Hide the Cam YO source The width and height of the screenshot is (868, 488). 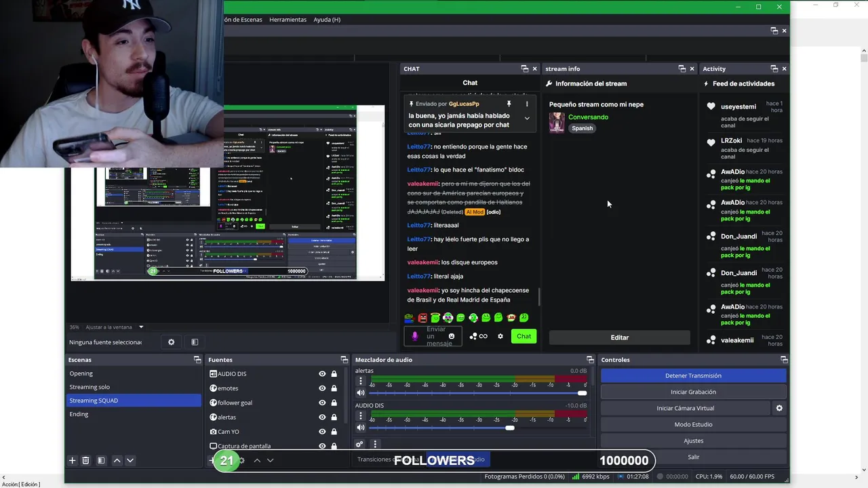coord(322,432)
